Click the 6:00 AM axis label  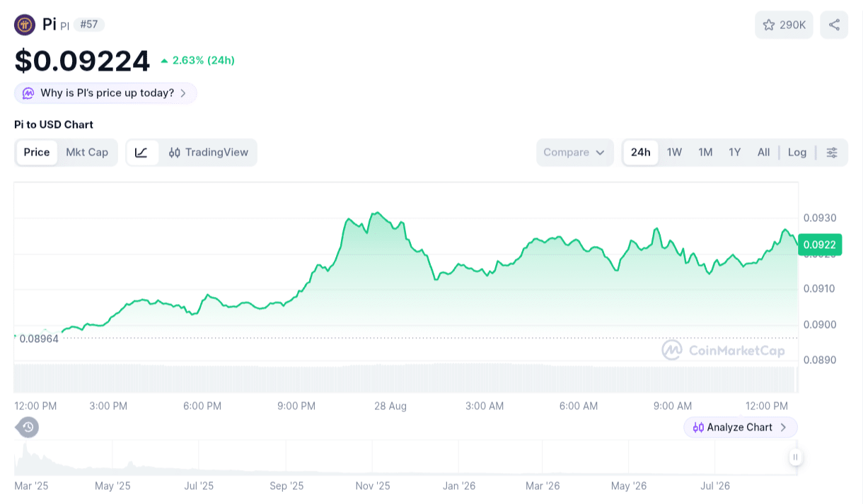coord(579,406)
